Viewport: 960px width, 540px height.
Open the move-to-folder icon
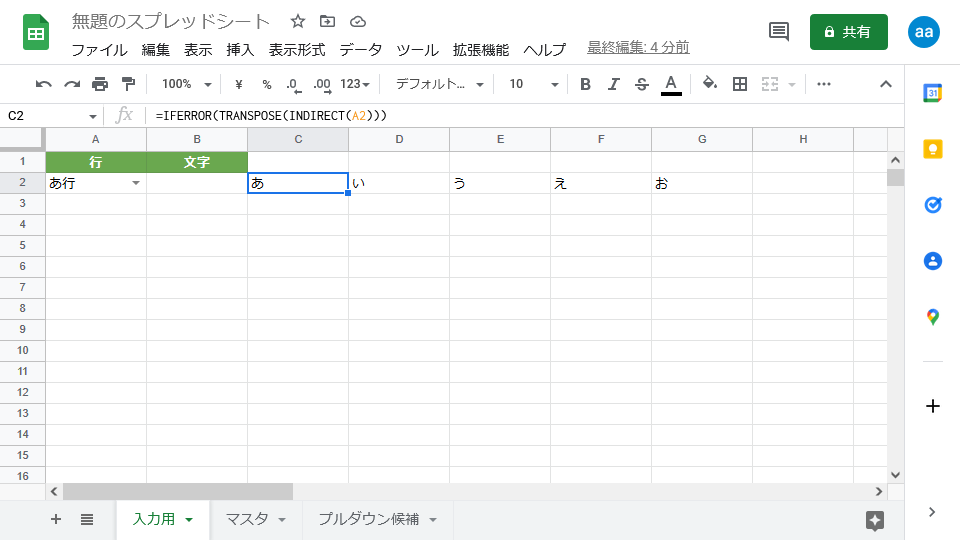point(328,21)
